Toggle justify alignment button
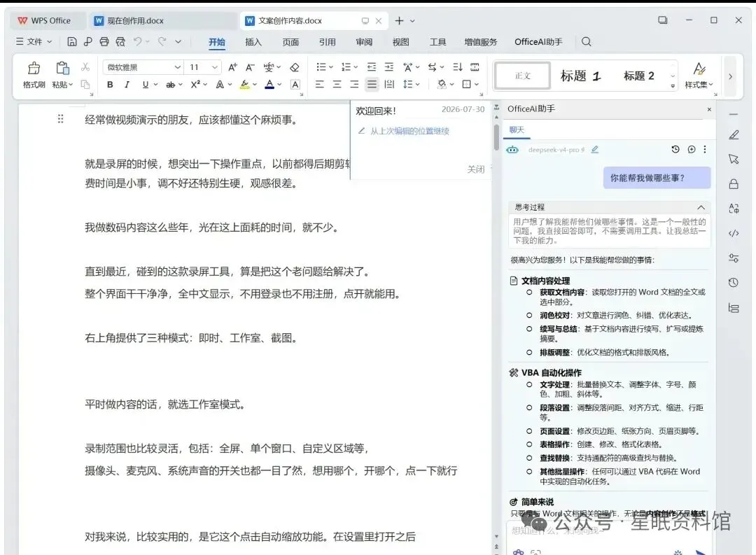The image size is (756, 555). click(x=372, y=85)
